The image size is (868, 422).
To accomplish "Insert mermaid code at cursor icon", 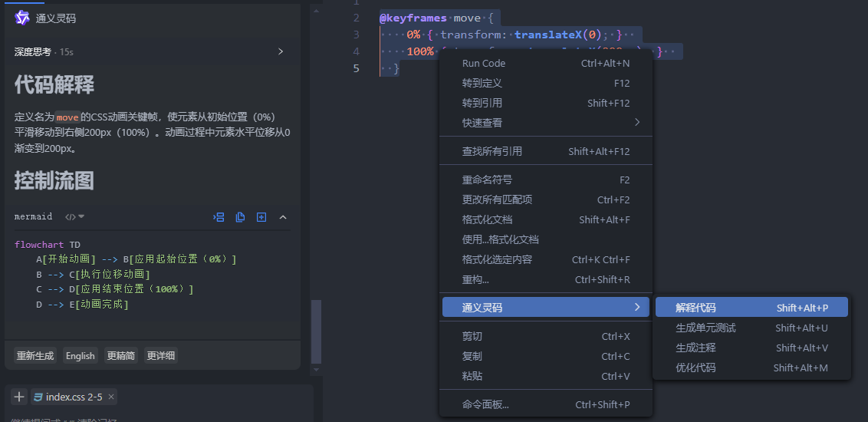I will click(x=219, y=217).
